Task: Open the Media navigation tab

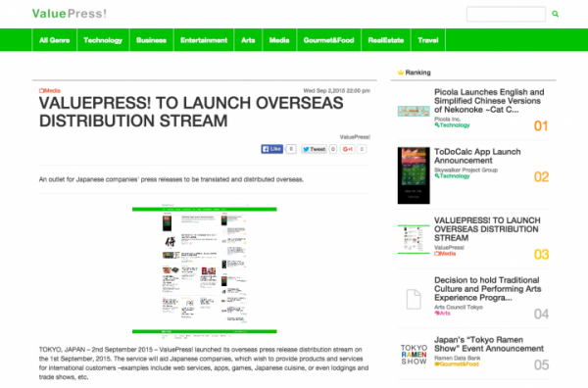Action: point(279,40)
